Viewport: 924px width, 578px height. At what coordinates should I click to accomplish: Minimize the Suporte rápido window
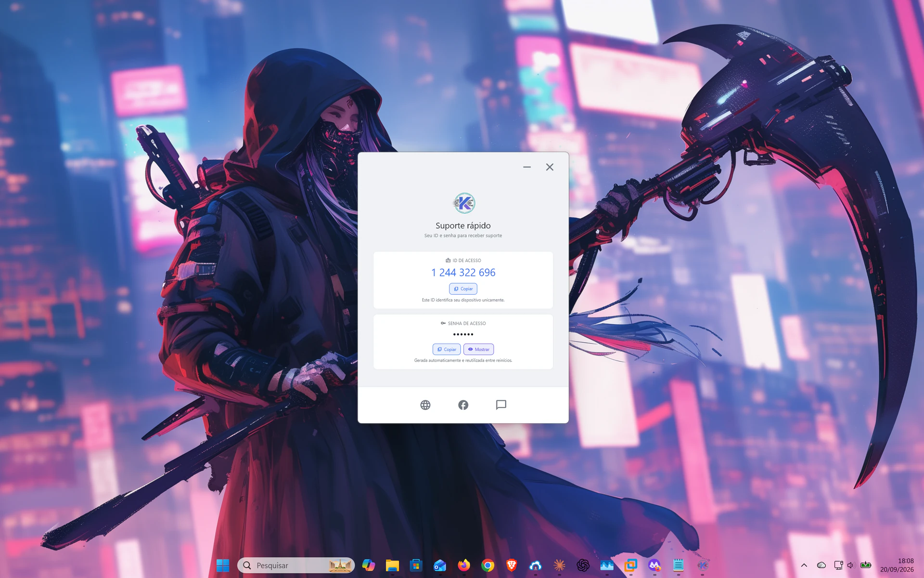[x=527, y=167]
